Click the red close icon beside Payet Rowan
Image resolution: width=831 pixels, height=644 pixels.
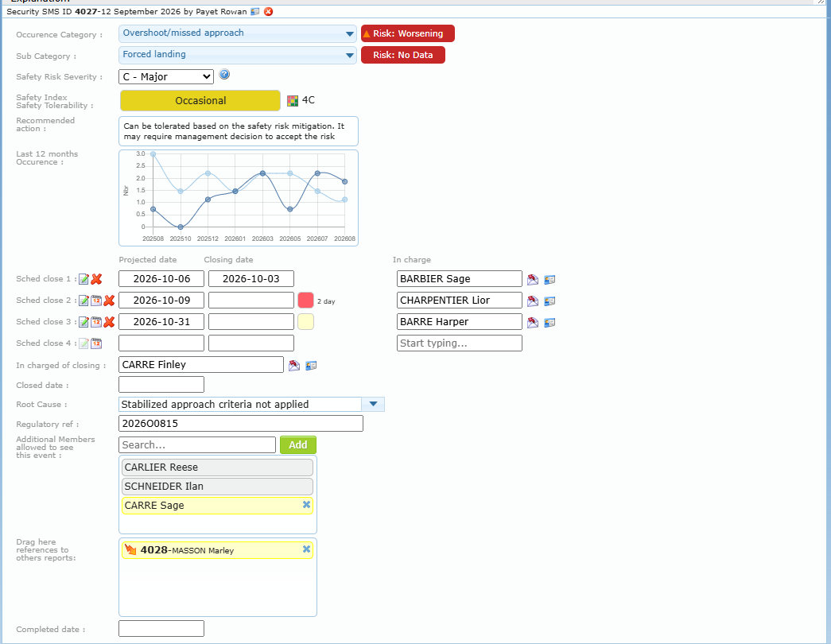coord(268,12)
